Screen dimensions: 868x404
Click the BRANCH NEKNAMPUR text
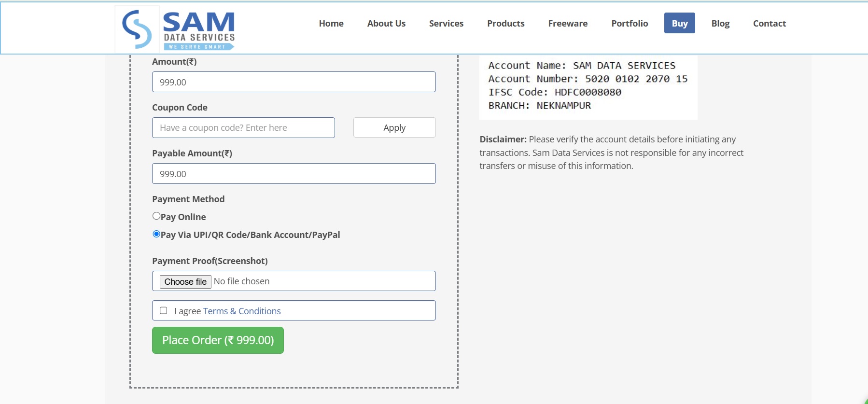click(540, 106)
